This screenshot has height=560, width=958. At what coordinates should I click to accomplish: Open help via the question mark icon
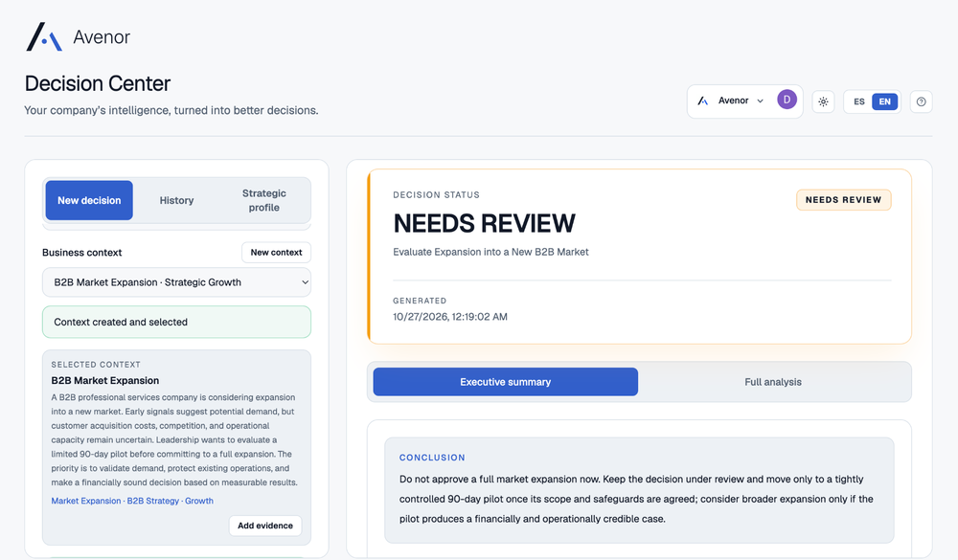(921, 102)
